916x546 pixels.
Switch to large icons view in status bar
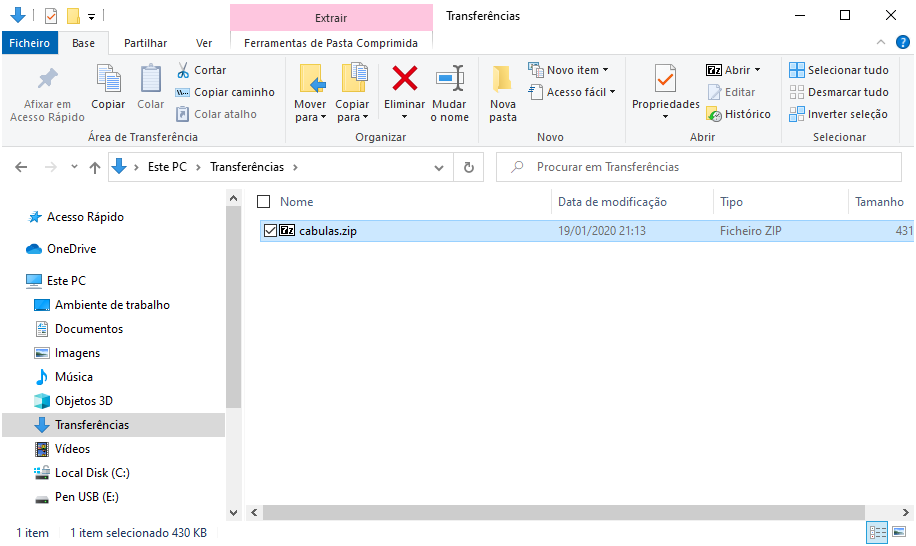[900, 533]
